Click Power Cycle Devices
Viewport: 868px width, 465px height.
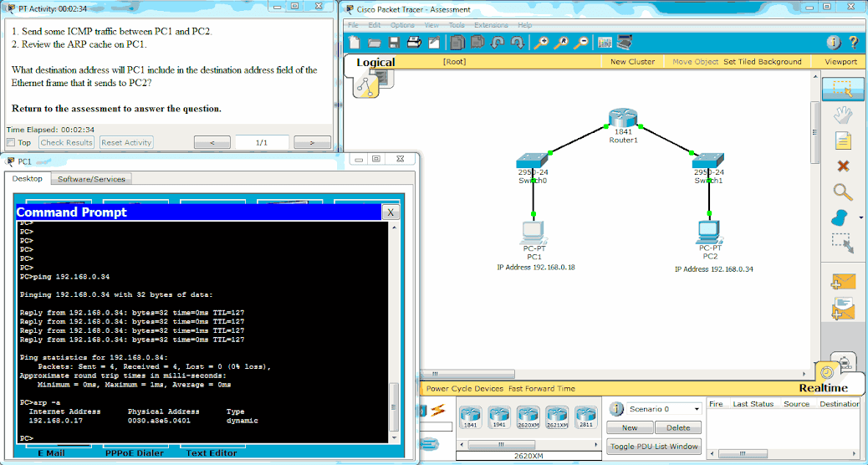tap(464, 389)
